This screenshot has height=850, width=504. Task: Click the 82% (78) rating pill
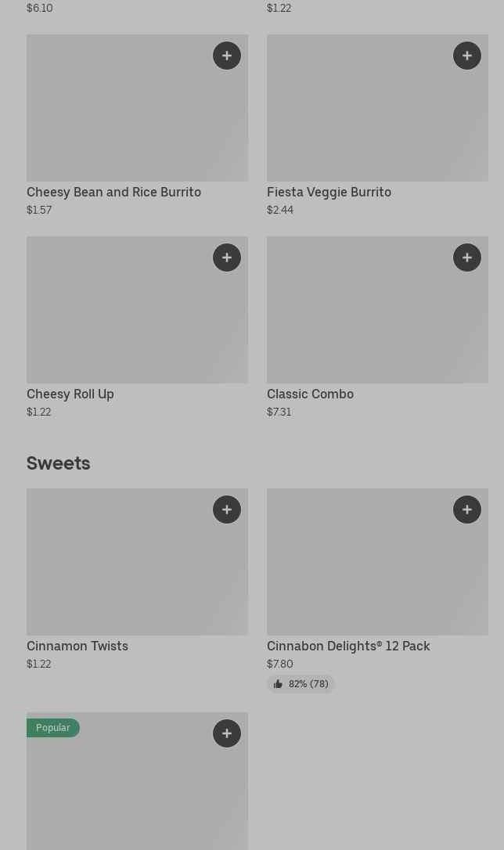[x=301, y=684]
